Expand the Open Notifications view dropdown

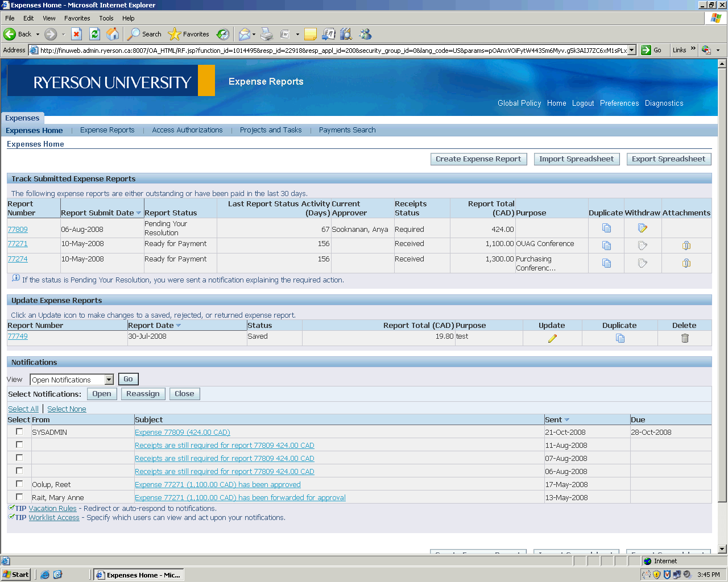(109, 380)
